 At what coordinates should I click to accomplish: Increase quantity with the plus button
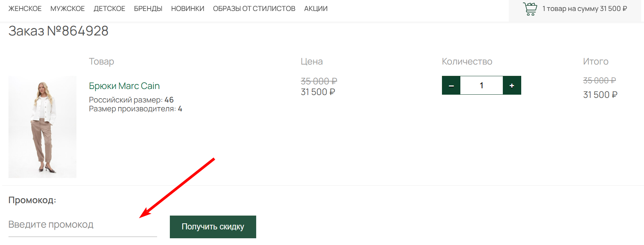click(512, 85)
